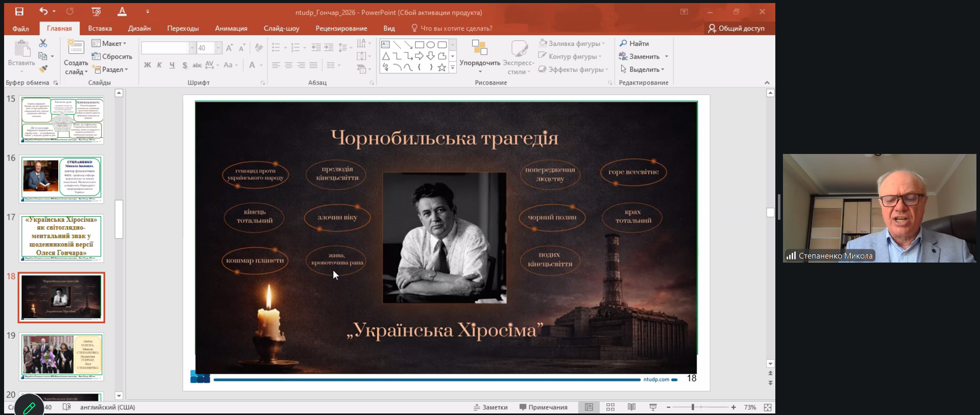Switch to the Анимация tab
The width and height of the screenshot is (980, 415).
231,29
